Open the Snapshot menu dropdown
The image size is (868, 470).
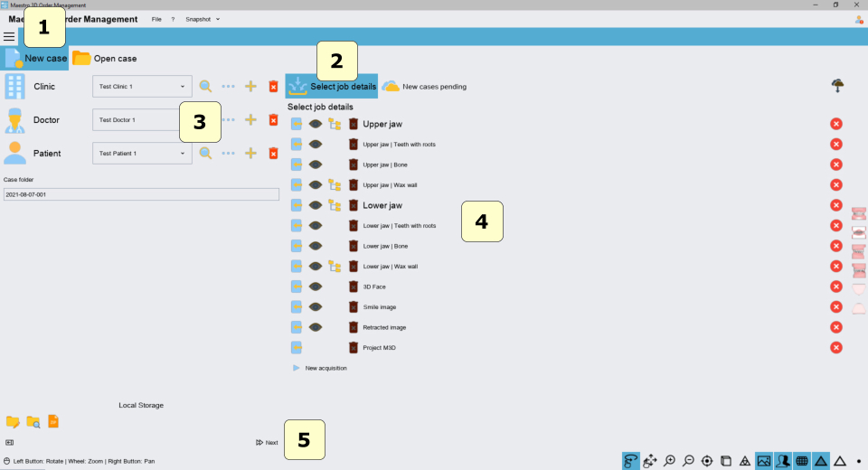(203, 19)
